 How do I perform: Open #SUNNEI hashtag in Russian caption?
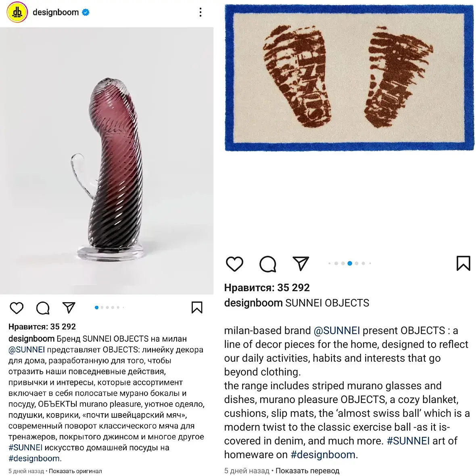click(x=25, y=447)
